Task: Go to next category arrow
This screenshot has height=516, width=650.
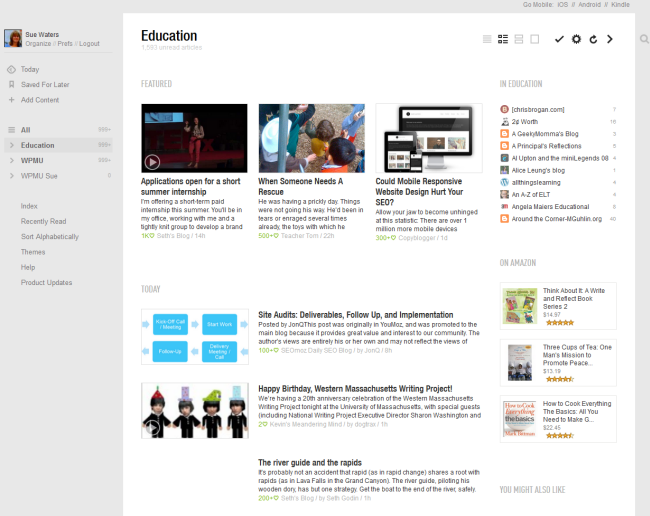Action: 610,39
